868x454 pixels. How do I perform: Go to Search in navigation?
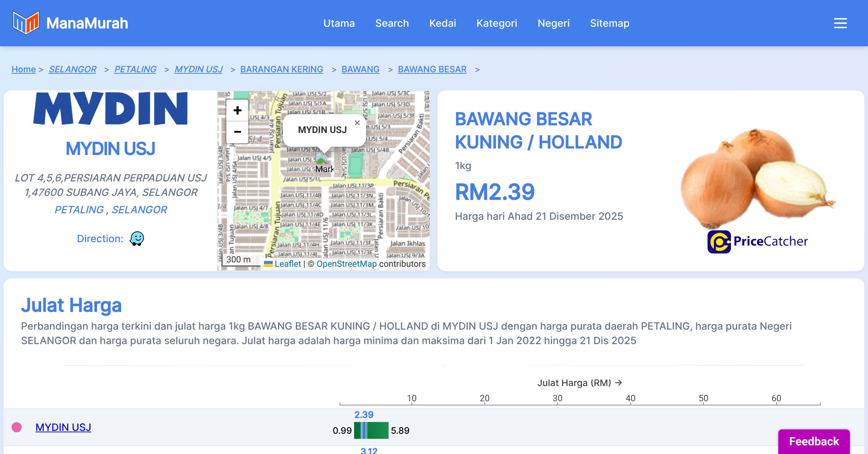pos(392,23)
